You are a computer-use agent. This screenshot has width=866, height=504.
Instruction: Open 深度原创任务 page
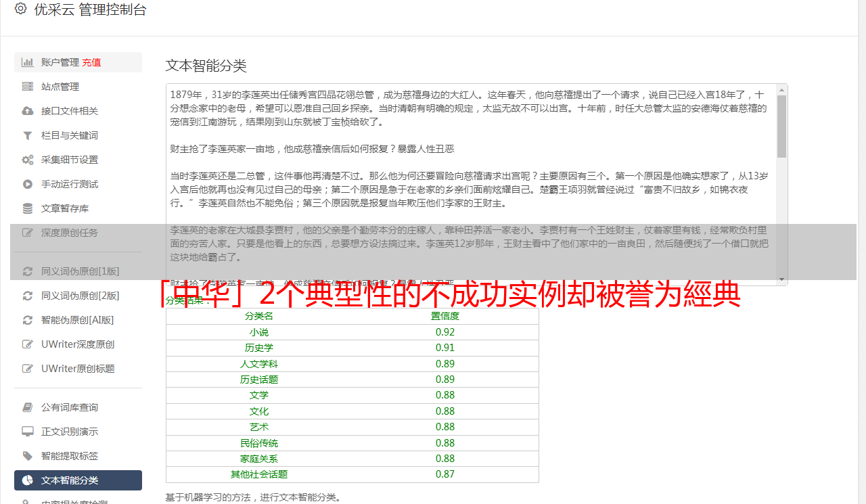click(x=78, y=233)
